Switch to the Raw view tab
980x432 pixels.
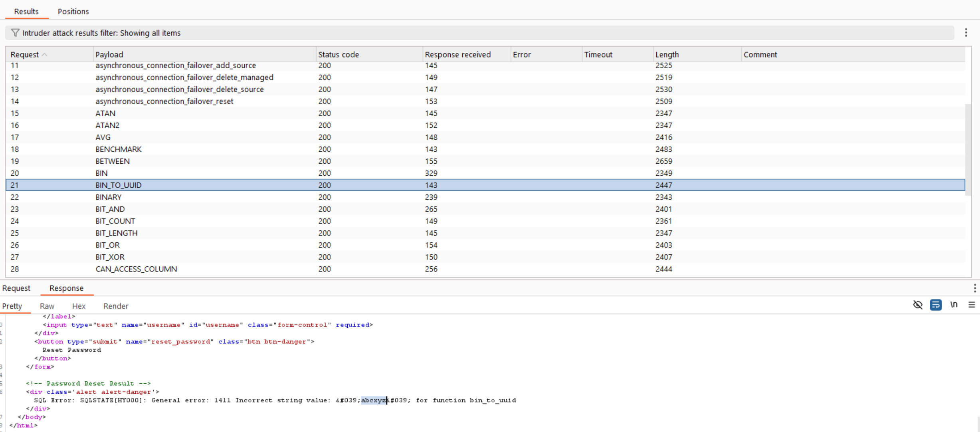(47, 306)
